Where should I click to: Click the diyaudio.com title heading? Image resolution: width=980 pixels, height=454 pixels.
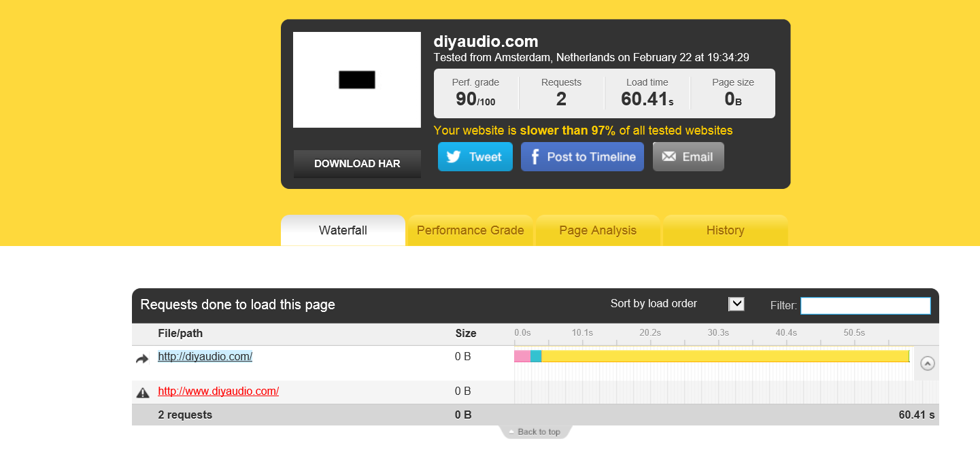tap(486, 41)
